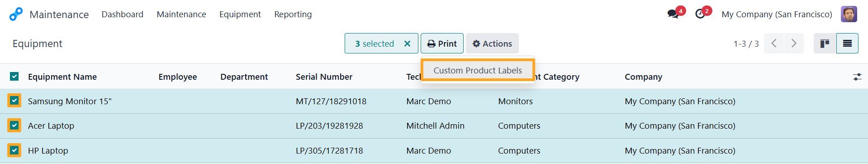Switch to list view
Screen dimensions: 868x164
tap(847, 43)
